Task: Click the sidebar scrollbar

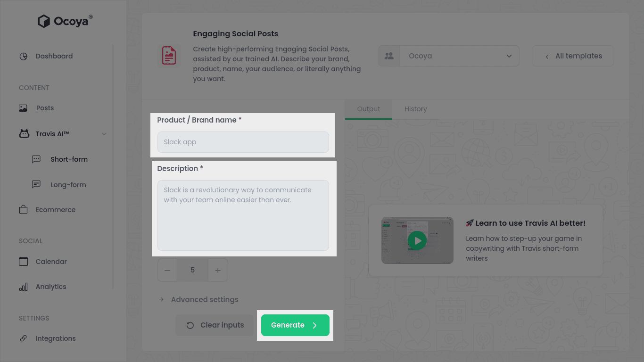Action: [113, 166]
